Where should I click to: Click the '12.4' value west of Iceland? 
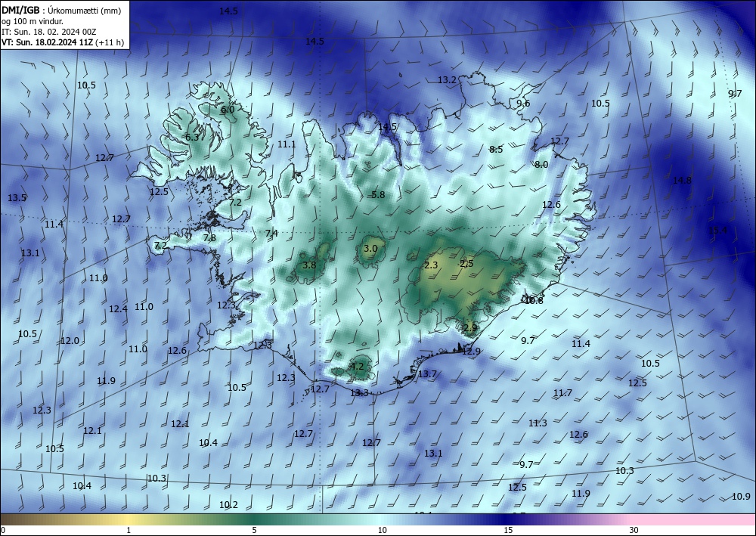pos(118,309)
